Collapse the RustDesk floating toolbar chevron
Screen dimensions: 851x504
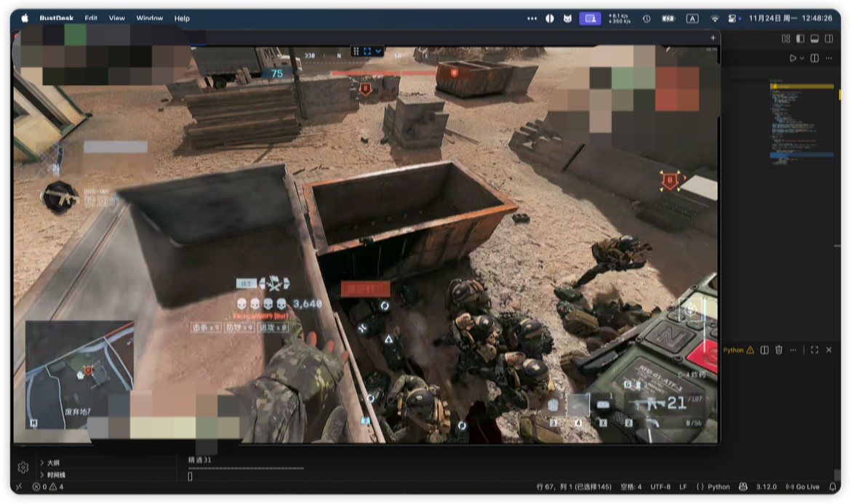(378, 51)
